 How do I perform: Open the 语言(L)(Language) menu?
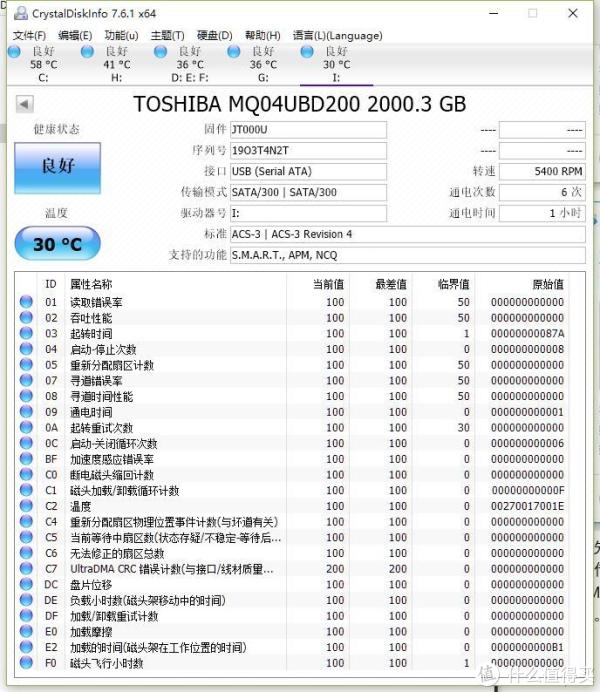(x=338, y=36)
